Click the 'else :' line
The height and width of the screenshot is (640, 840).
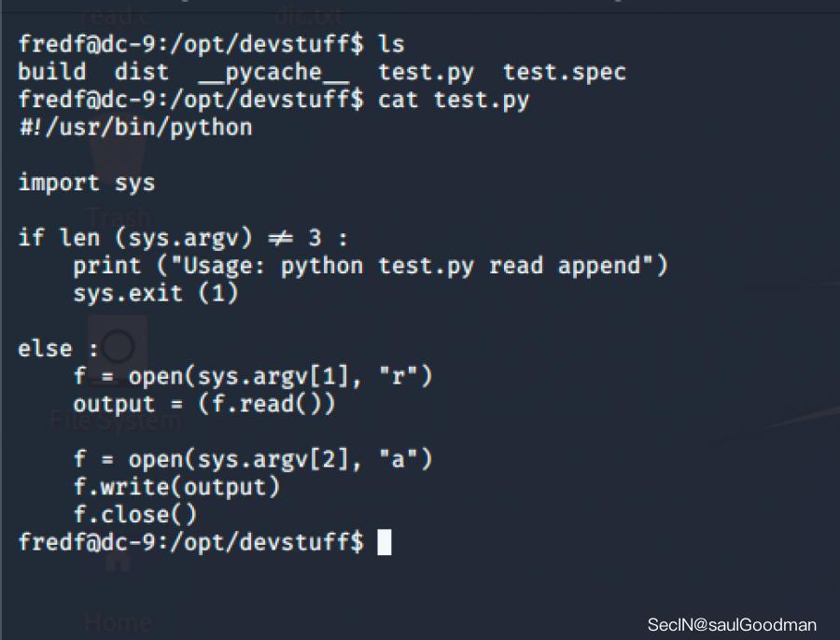pos(59,349)
